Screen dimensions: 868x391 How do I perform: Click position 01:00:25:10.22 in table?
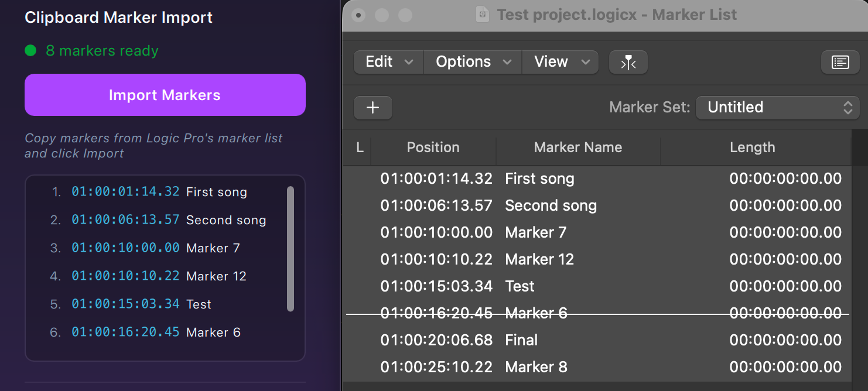pos(436,367)
